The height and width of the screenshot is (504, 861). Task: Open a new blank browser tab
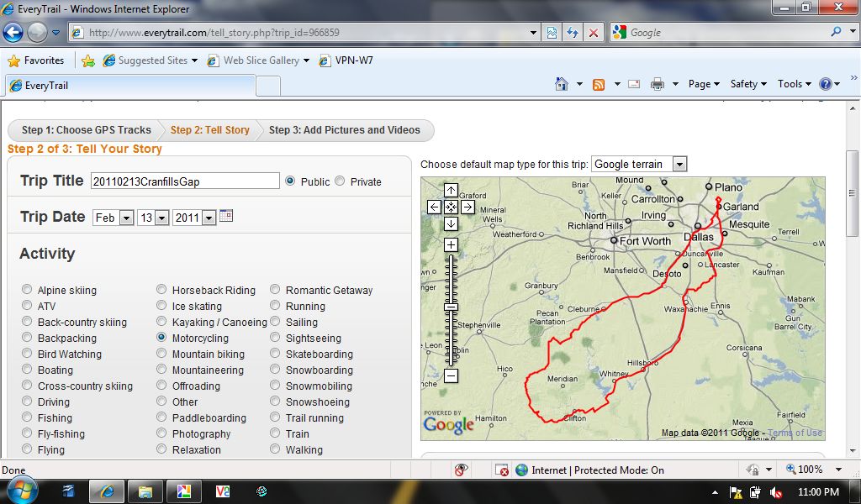pos(268,87)
